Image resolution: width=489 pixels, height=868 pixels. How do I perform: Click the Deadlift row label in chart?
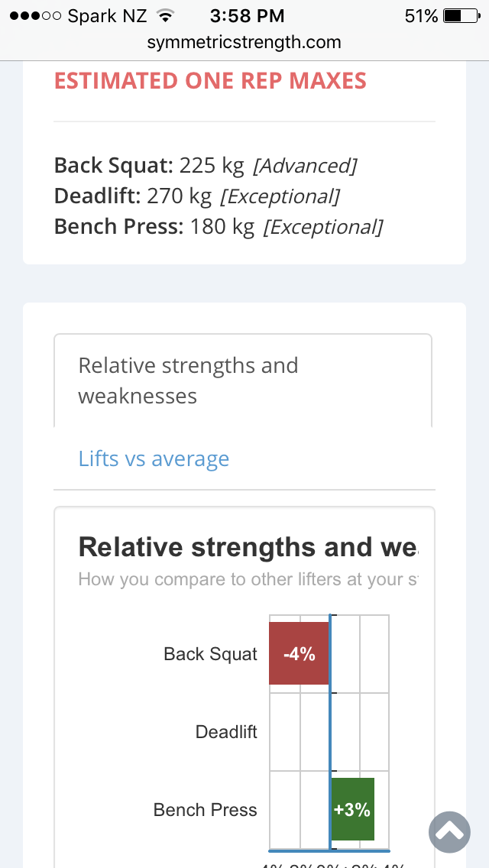226,732
